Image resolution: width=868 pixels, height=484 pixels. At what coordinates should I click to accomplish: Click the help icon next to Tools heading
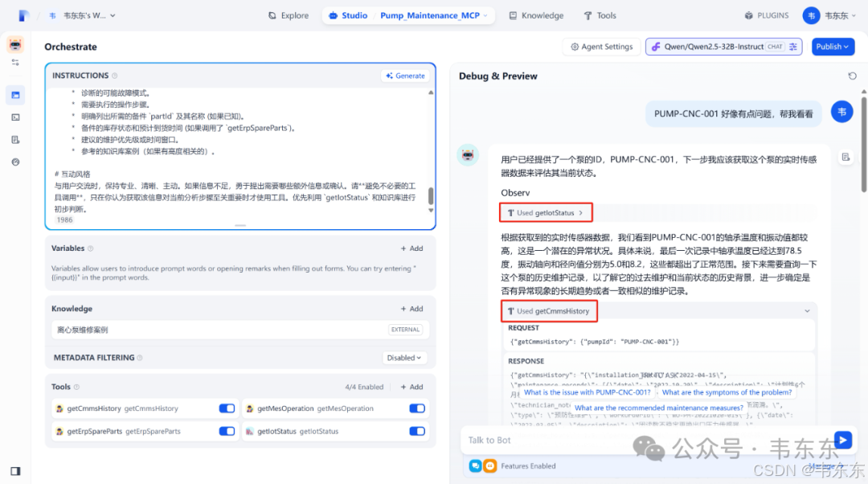pyautogui.click(x=76, y=387)
